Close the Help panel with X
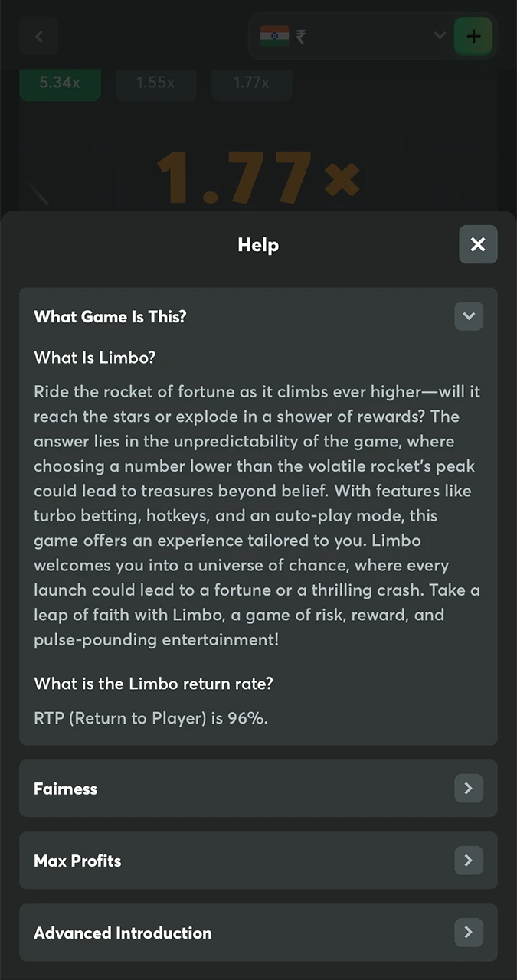This screenshot has width=517, height=980. pyautogui.click(x=478, y=244)
